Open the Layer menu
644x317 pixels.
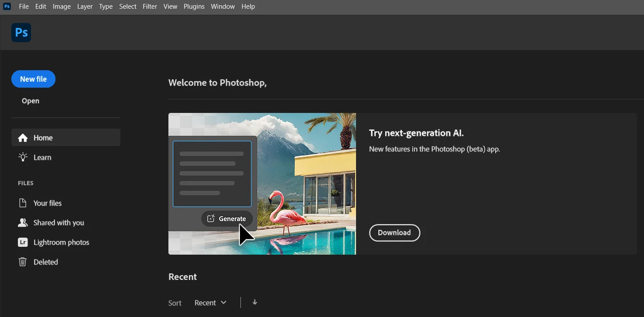(85, 7)
